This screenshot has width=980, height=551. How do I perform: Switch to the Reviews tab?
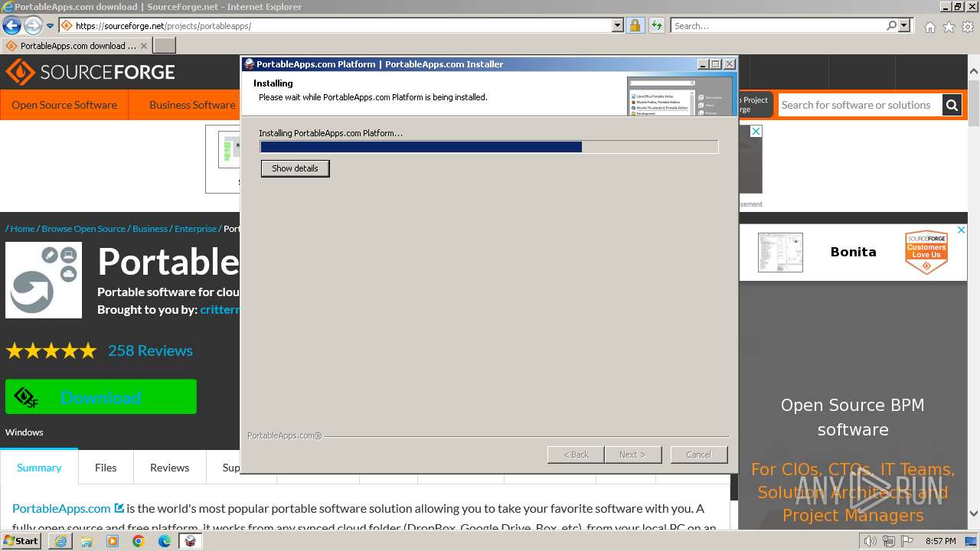pyautogui.click(x=169, y=468)
